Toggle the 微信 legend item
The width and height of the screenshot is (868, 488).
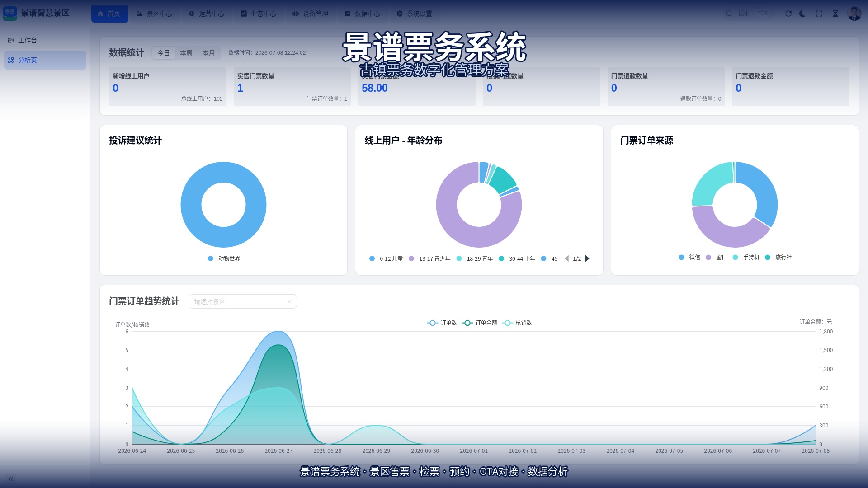click(x=689, y=257)
